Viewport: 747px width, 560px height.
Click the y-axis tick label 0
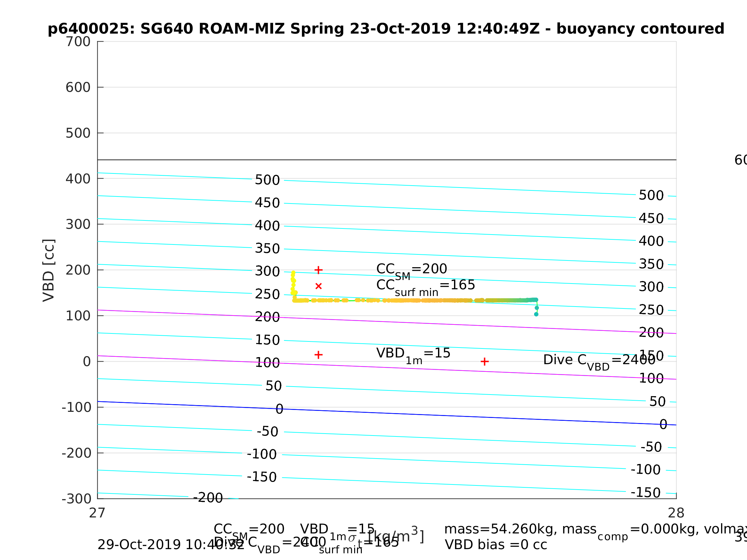click(x=87, y=362)
